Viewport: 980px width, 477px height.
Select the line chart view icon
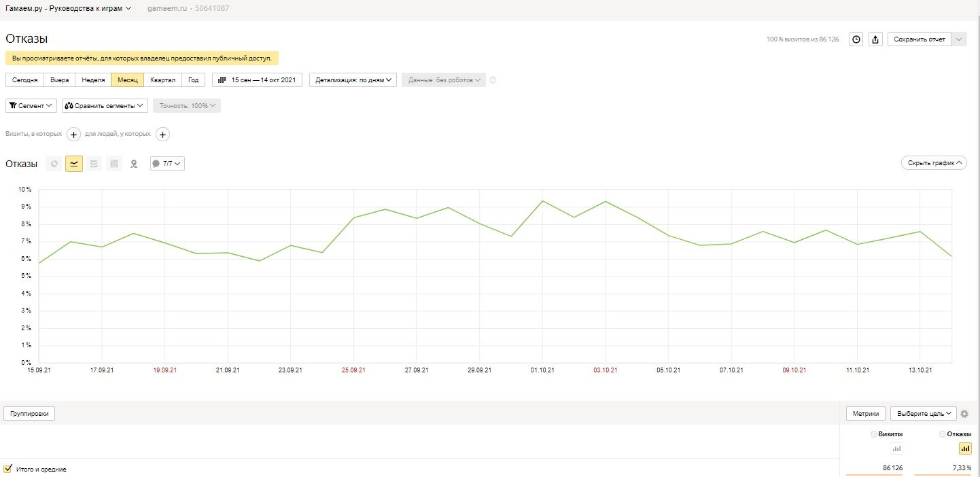coord(74,164)
